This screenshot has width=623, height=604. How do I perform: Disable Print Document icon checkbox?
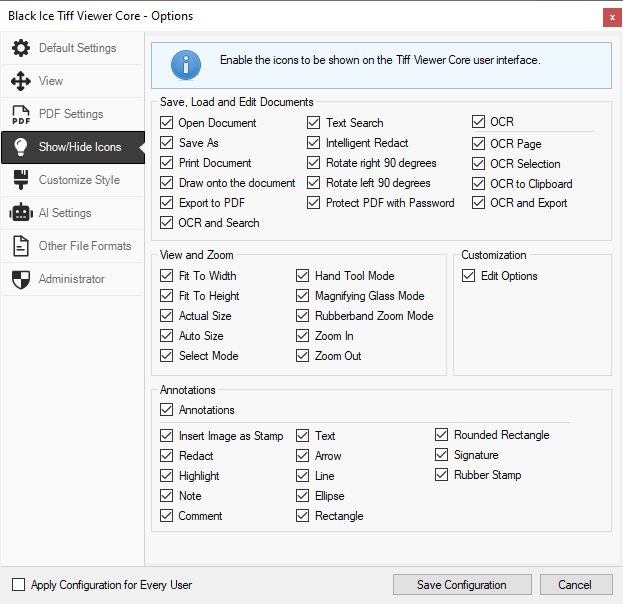(x=166, y=163)
